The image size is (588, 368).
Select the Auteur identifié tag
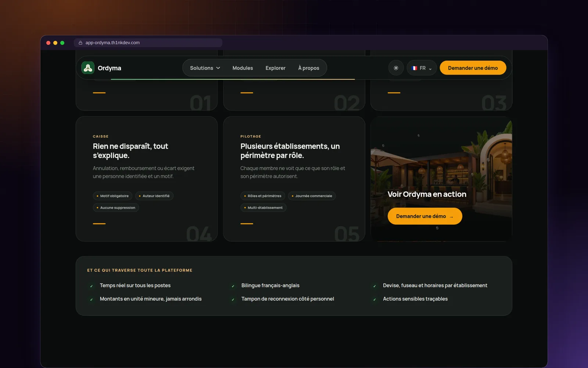coord(154,196)
